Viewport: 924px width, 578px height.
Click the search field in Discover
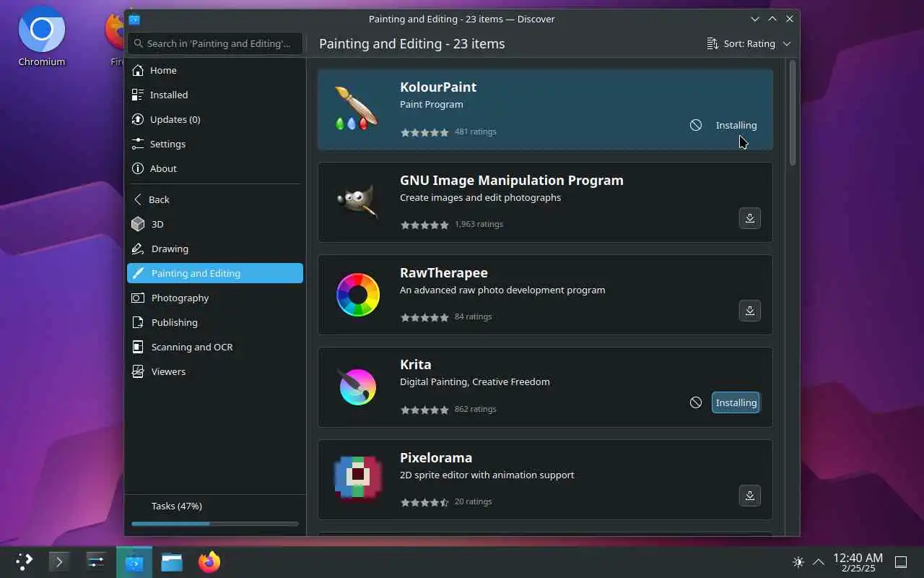214,43
